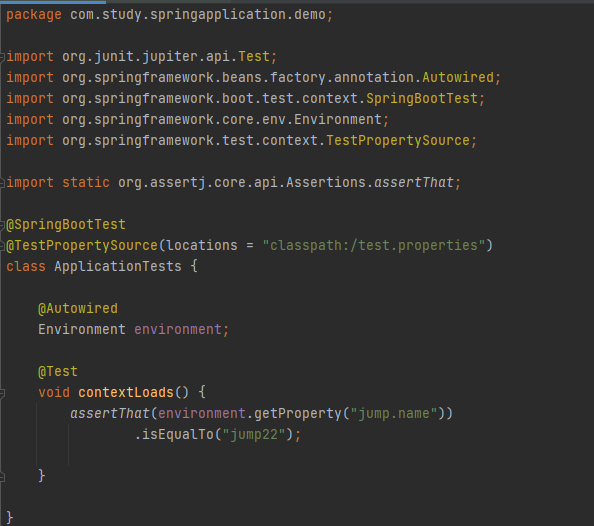Click 'SpringBootTest' in the import statement

(x=422, y=99)
